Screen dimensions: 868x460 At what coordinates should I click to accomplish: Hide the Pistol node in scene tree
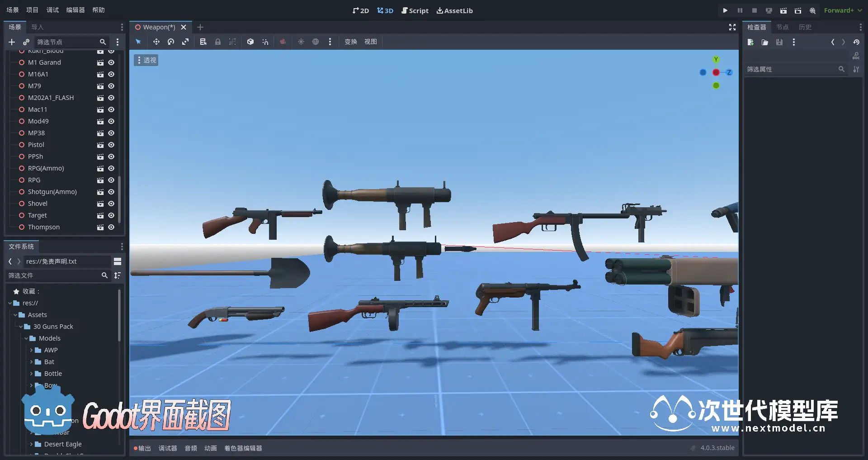pos(111,145)
